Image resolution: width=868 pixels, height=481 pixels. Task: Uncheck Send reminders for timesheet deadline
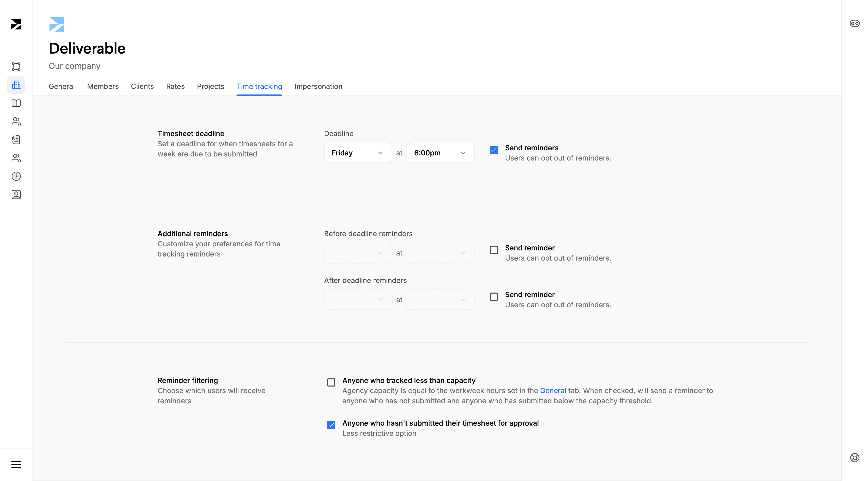(x=494, y=150)
